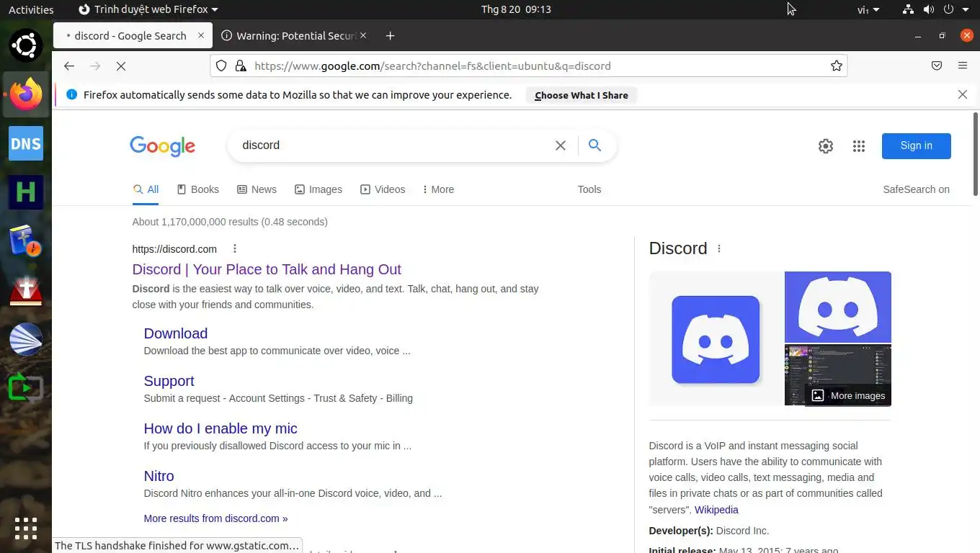View site security padlock info
Image resolution: width=980 pixels, height=553 pixels.
point(240,66)
